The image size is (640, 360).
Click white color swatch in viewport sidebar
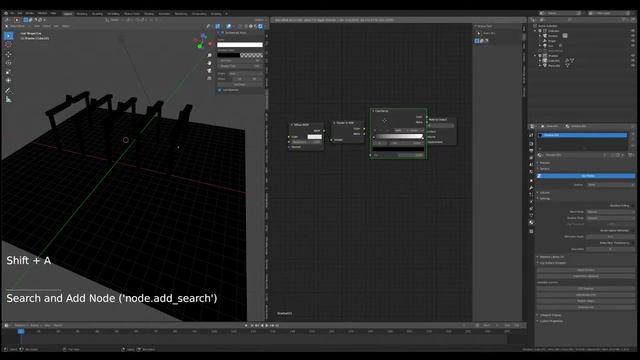(x=240, y=45)
